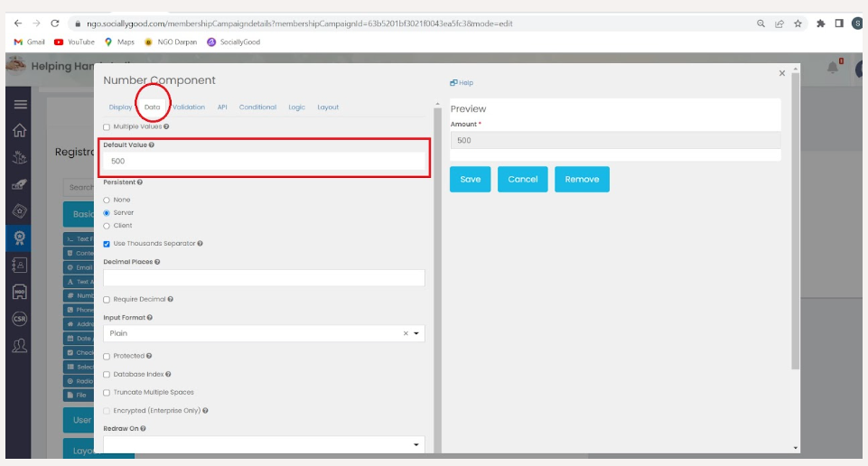The width and height of the screenshot is (868, 466).
Task: Open the Gmail bookmark
Action: [x=29, y=42]
